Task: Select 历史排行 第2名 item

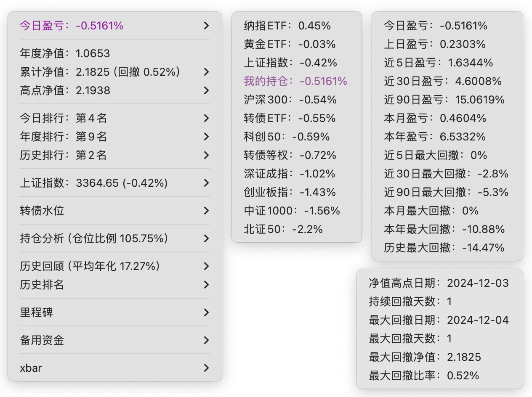Action: pyautogui.click(x=63, y=155)
